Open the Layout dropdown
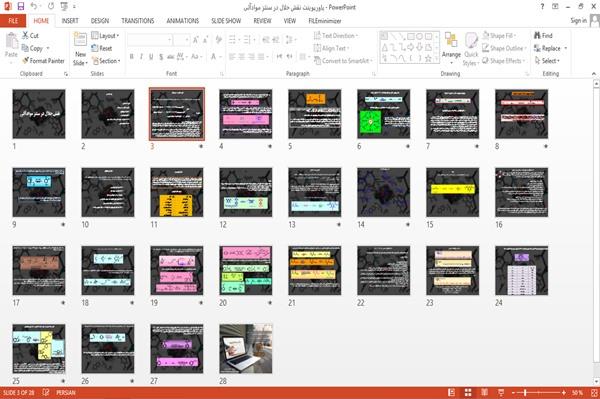This screenshot has height=399, width=600. click(105, 36)
